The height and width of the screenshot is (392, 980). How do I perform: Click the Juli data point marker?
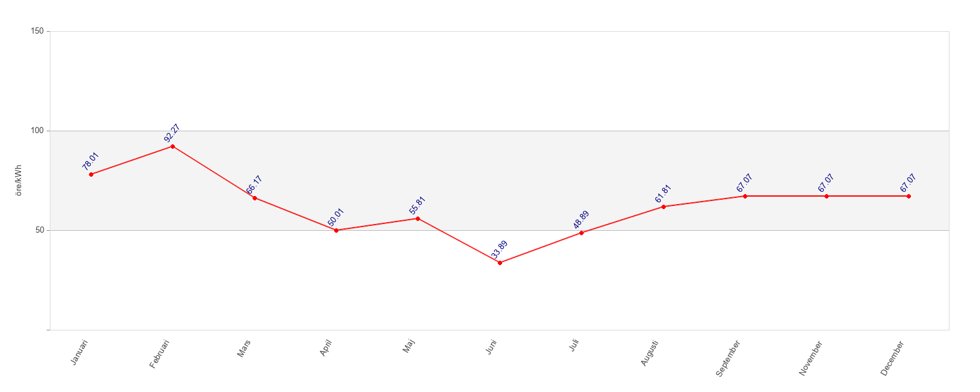tap(581, 233)
